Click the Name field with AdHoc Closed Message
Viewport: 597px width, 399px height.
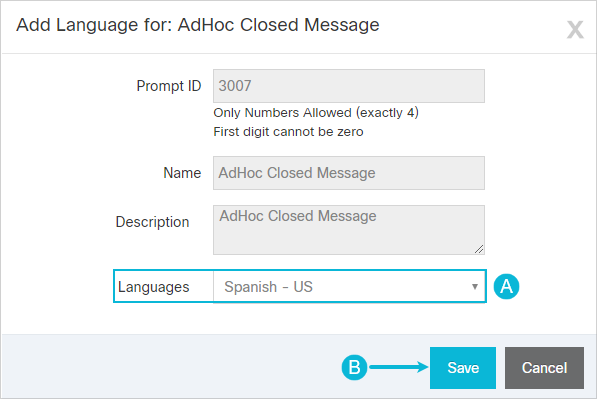[349, 173]
